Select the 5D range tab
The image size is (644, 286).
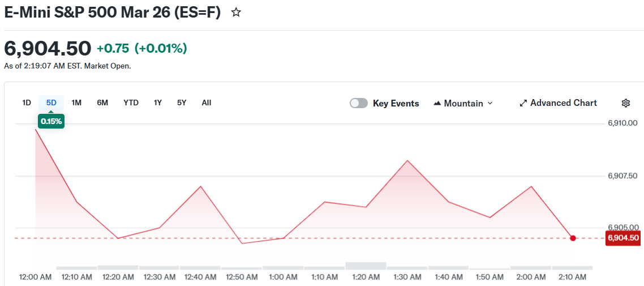[51, 103]
